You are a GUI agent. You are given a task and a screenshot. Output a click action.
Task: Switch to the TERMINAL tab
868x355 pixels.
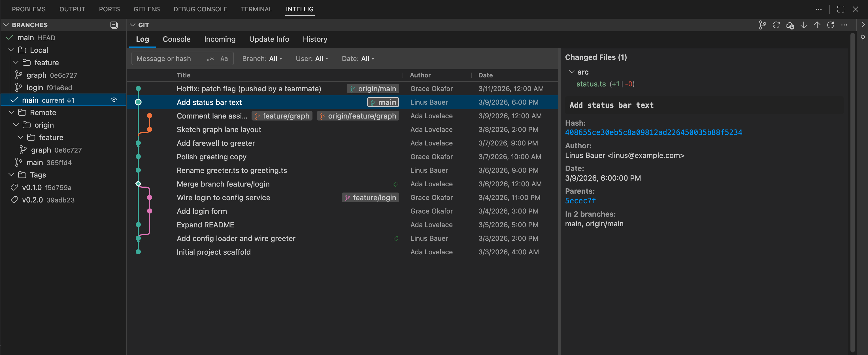[256, 9]
